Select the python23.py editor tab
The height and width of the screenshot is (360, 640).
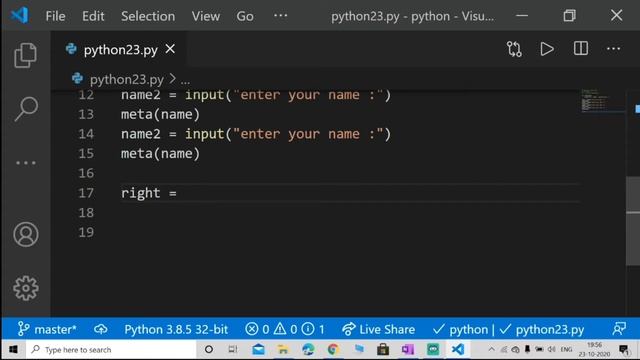[118, 49]
